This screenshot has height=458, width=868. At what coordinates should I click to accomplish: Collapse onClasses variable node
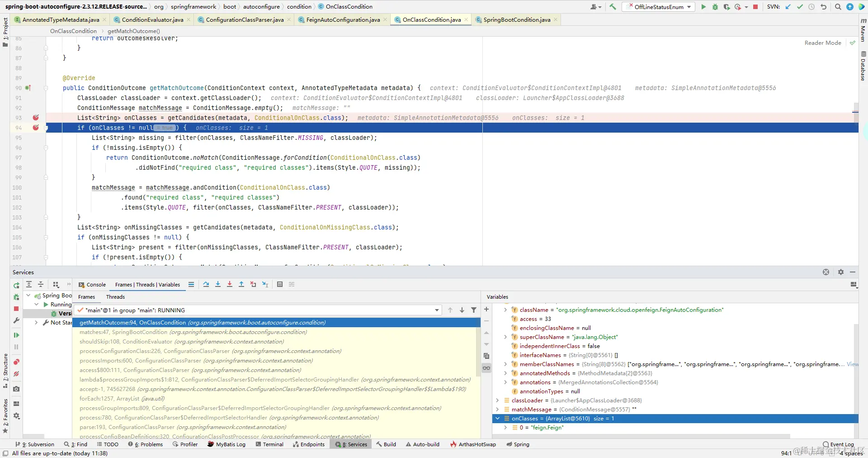[497, 419]
